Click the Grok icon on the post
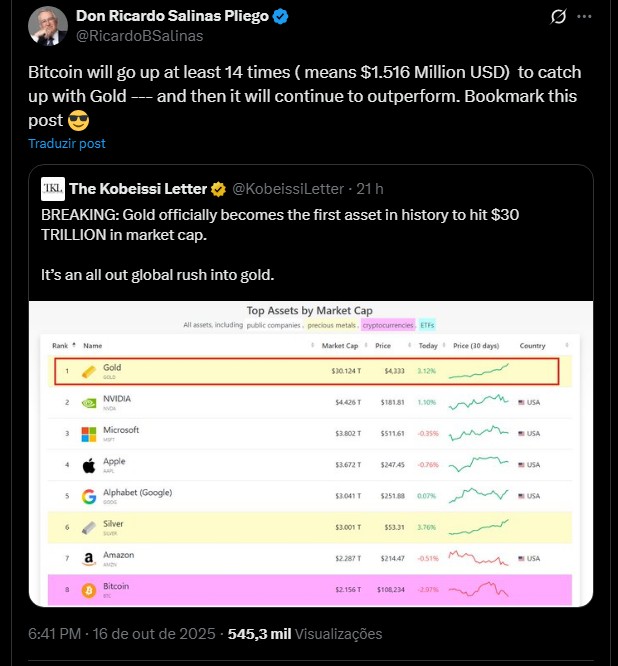The width and height of the screenshot is (618, 666). (x=561, y=18)
